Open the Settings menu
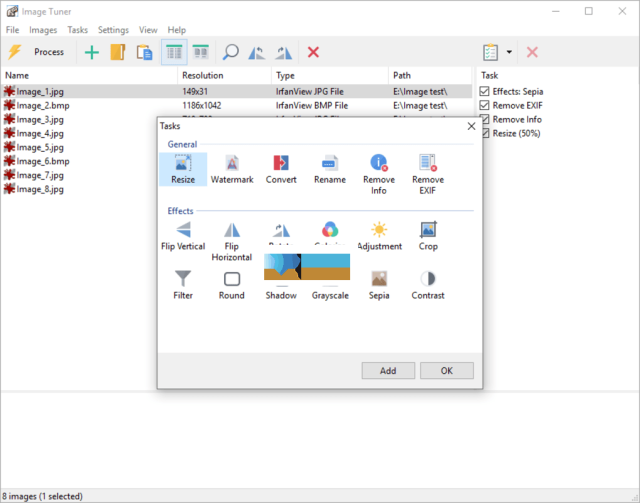Image resolution: width=640 pixels, height=503 pixels. [x=113, y=30]
